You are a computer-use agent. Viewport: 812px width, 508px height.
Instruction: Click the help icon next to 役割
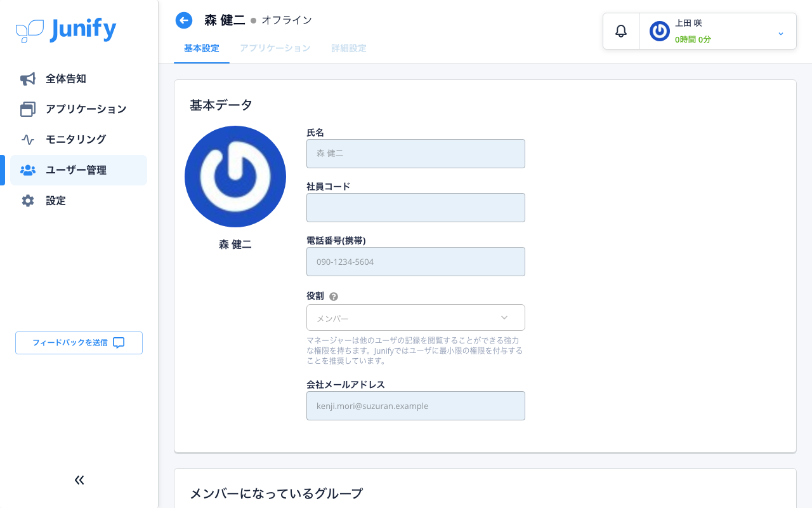(334, 297)
